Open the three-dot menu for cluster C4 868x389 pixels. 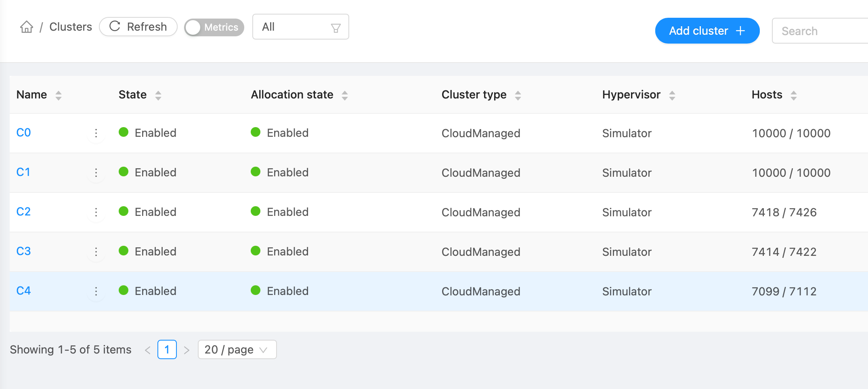[96, 291]
